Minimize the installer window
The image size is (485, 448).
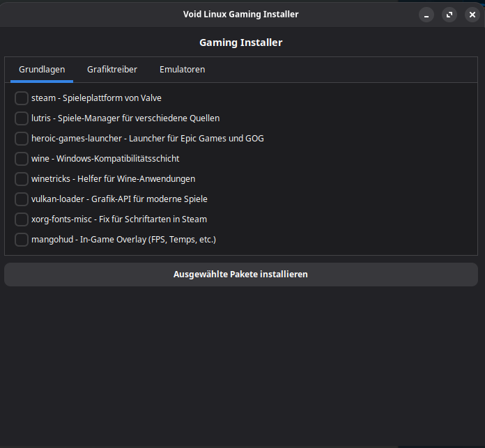point(426,15)
